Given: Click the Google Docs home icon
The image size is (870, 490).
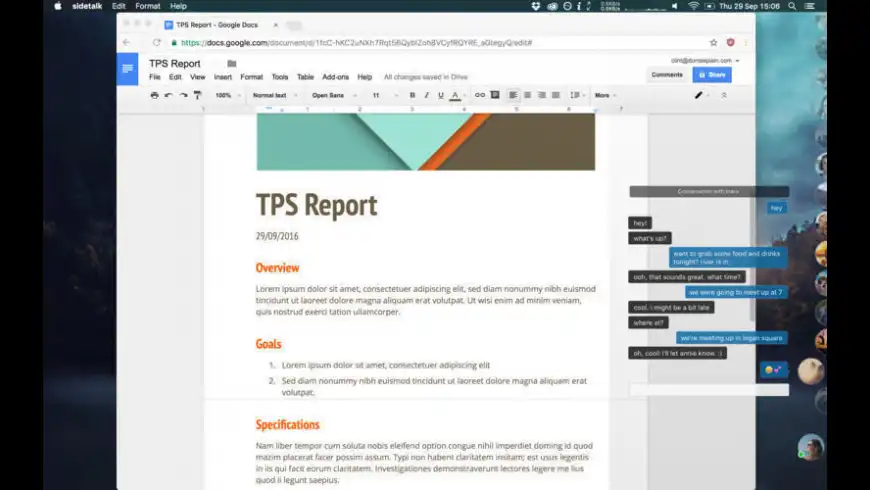Looking at the screenshot, I should pos(127,69).
